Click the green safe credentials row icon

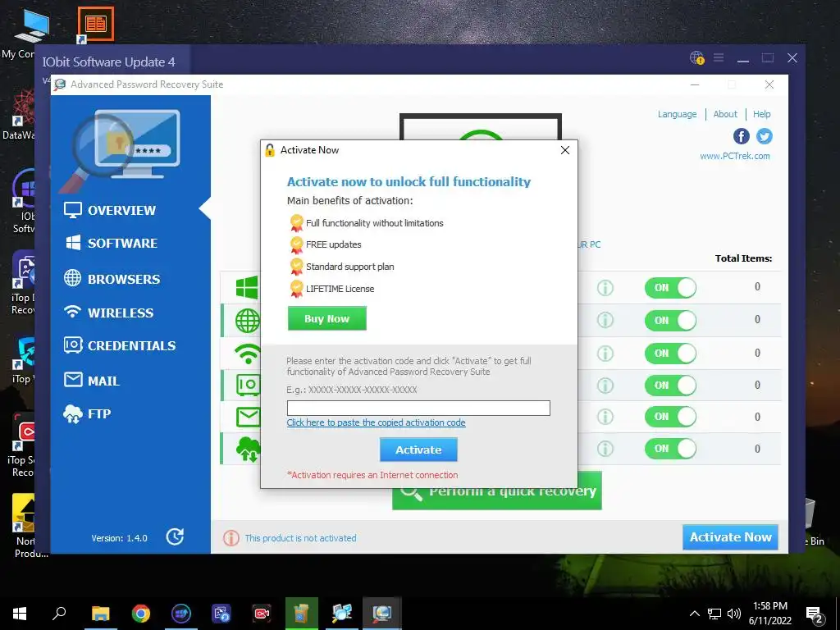click(x=248, y=385)
